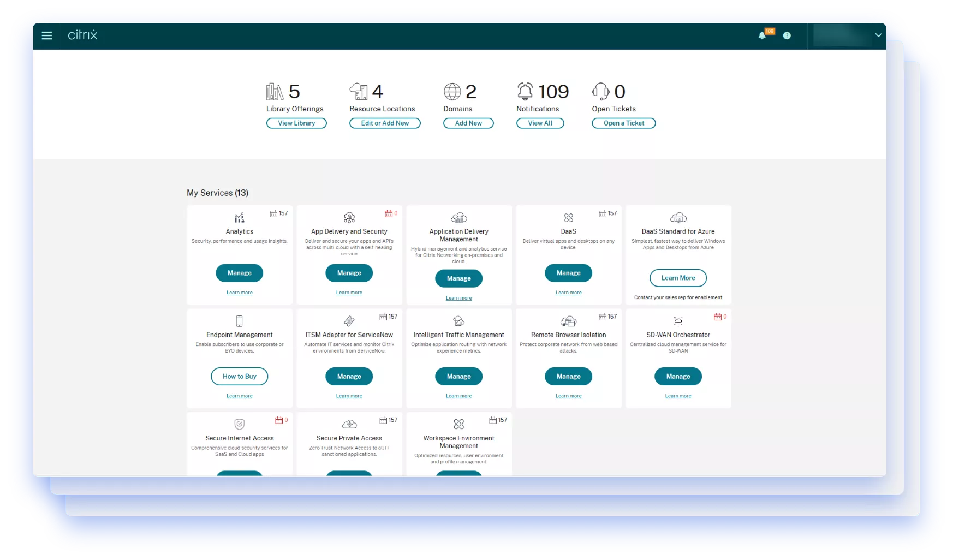Click the Intelligent Traffic Management icon
The height and width of the screenshot is (560, 953).
[459, 321]
